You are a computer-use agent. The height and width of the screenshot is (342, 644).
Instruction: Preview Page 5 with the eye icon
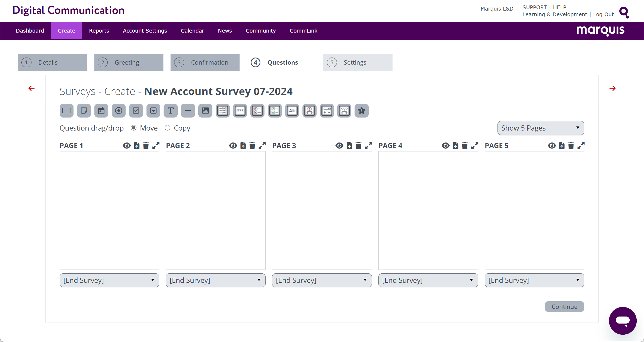click(552, 146)
